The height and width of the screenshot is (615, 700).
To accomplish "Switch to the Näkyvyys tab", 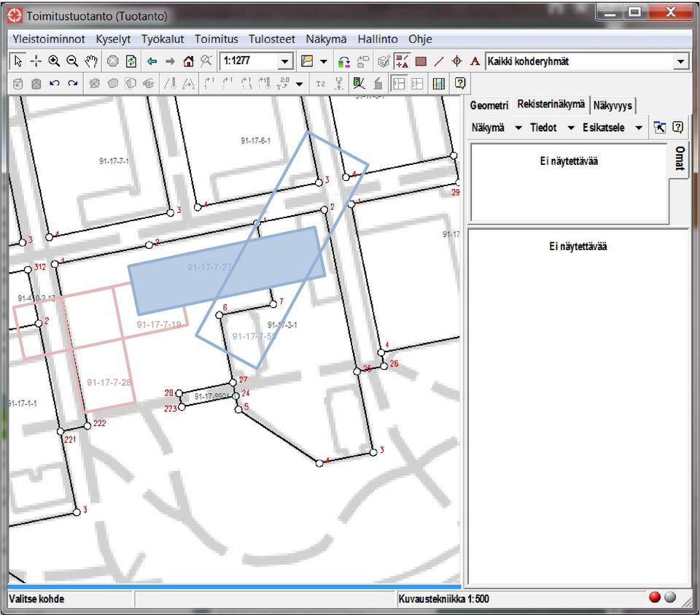I will [x=612, y=105].
